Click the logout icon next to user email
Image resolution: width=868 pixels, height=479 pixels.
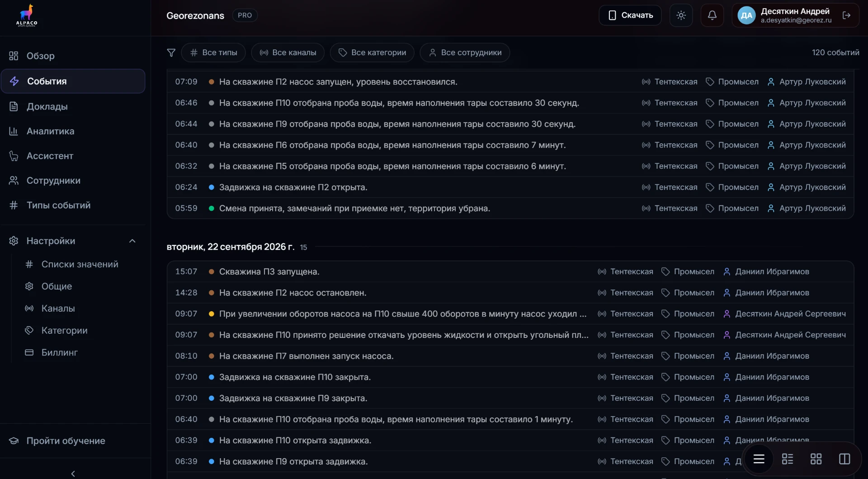coord(847,15)
